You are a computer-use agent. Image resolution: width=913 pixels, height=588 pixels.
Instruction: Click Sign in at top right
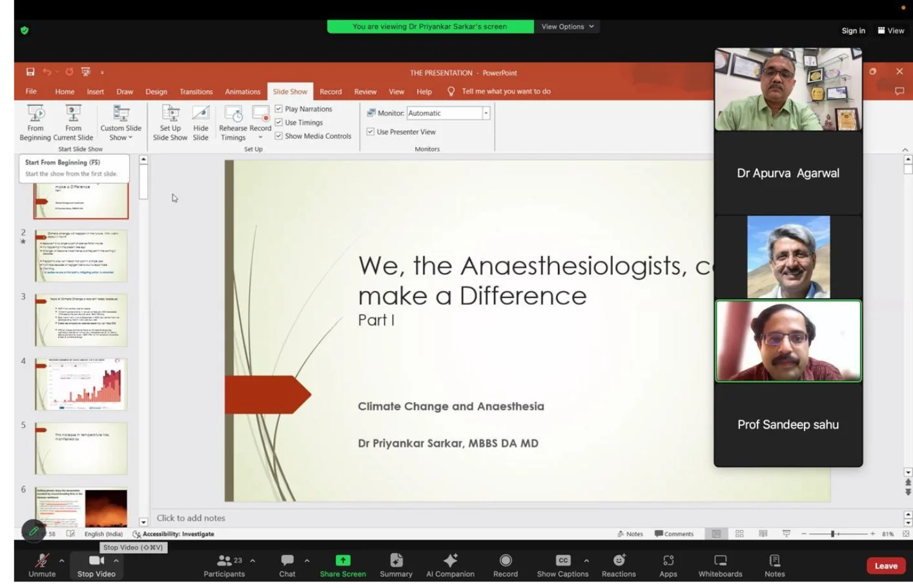click(853, 30)
